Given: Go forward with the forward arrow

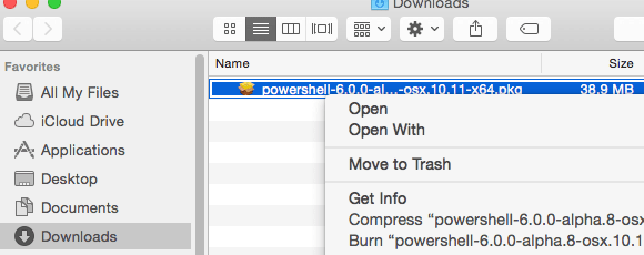Looking at the screenshot, I should (48, 29).
